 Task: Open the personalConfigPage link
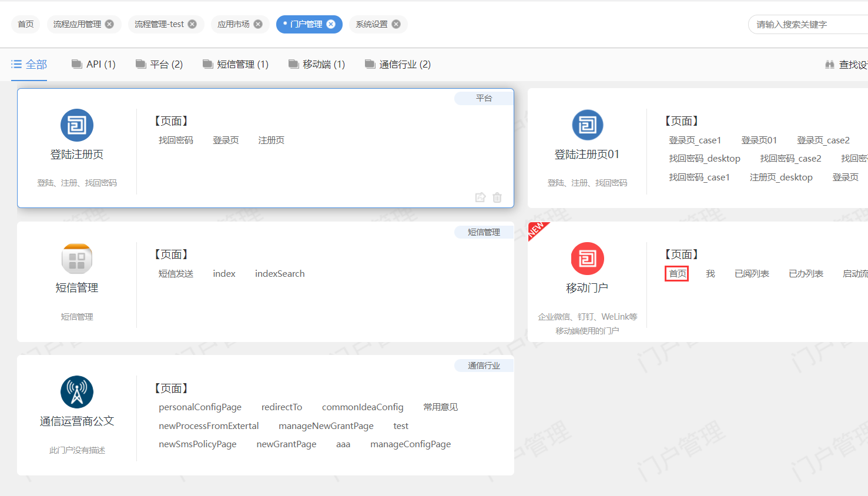point(200,407)
